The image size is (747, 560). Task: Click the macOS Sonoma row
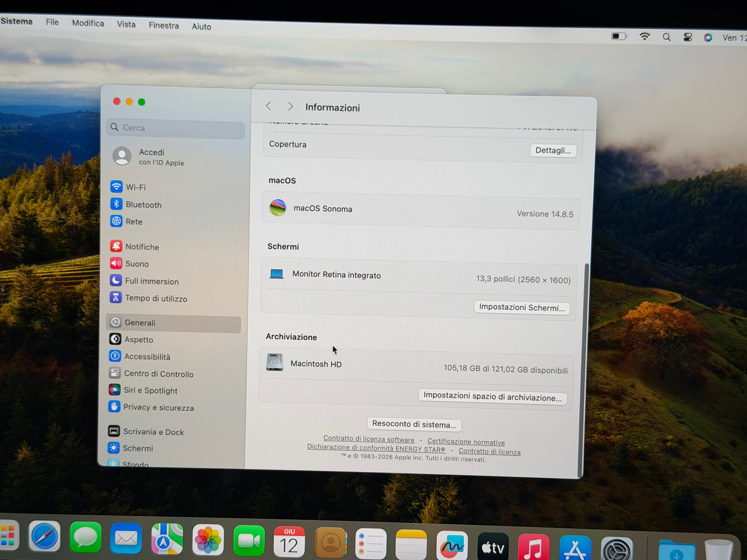421,211
